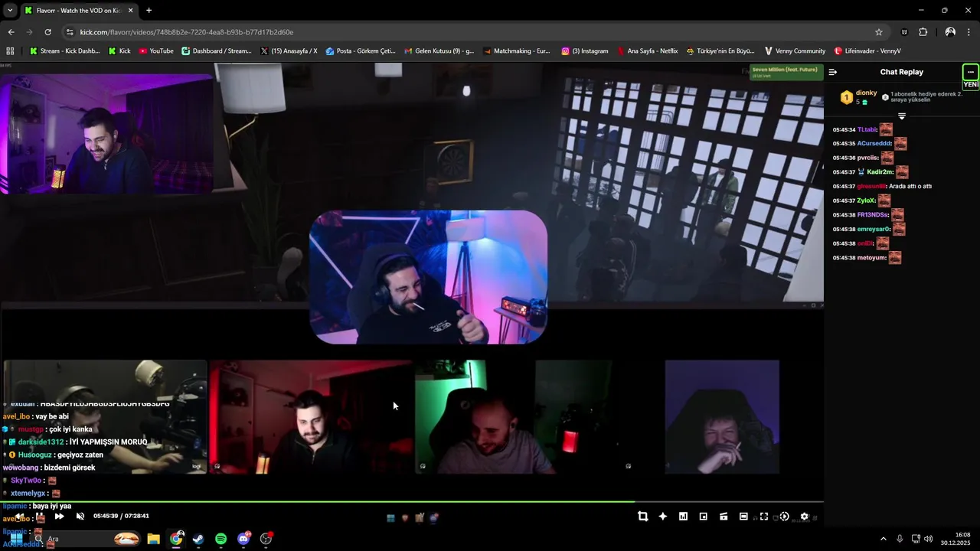
Task: Open the stats chart icon in player
Action: [683, 517]
